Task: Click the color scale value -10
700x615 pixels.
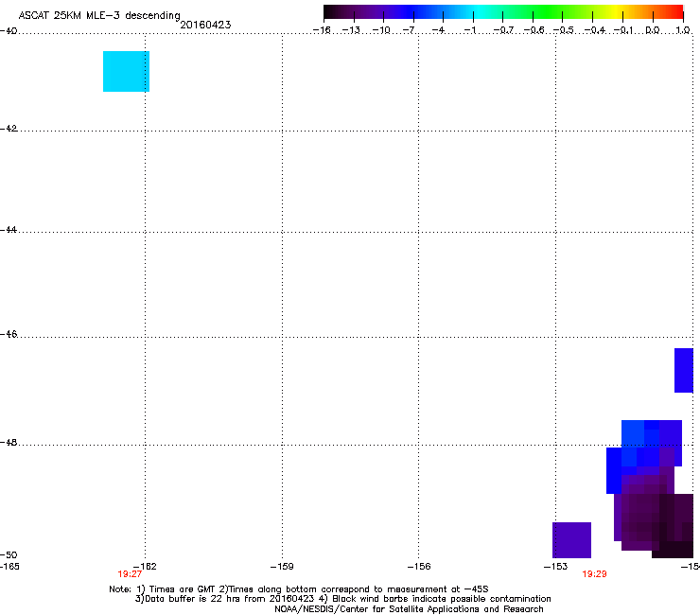Action: [x=381, y=30]
